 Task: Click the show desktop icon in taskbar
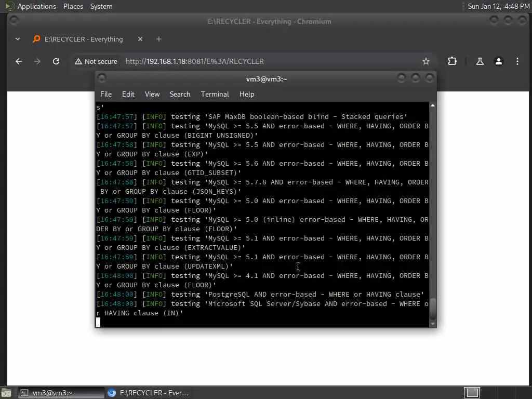click(6, 393)
